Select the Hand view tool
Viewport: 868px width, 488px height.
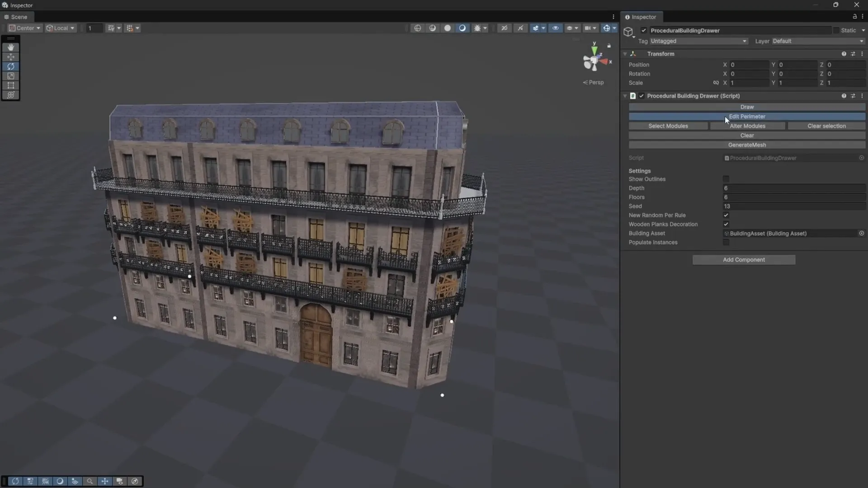pyautogui.click(x=10, y=47)
